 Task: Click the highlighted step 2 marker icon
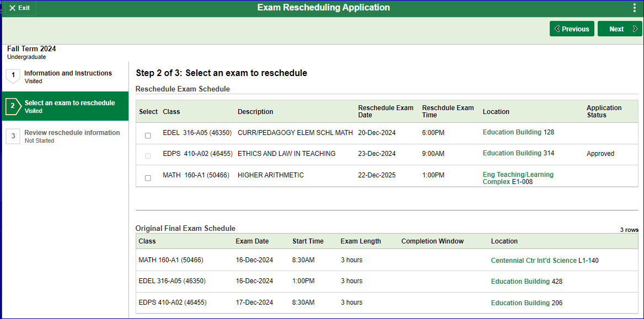13,106
